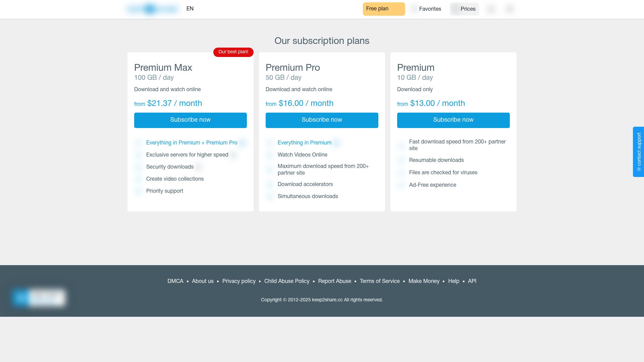Click header icon immediately right of Prices
The image size is (644, 362).
click(491, 9)
